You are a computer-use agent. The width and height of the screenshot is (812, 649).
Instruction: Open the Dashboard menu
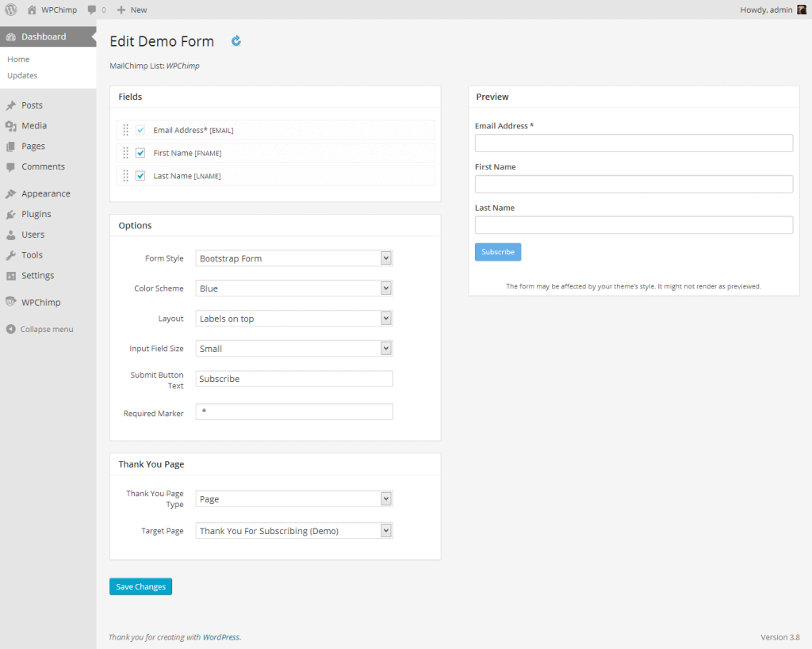point(48,36)
